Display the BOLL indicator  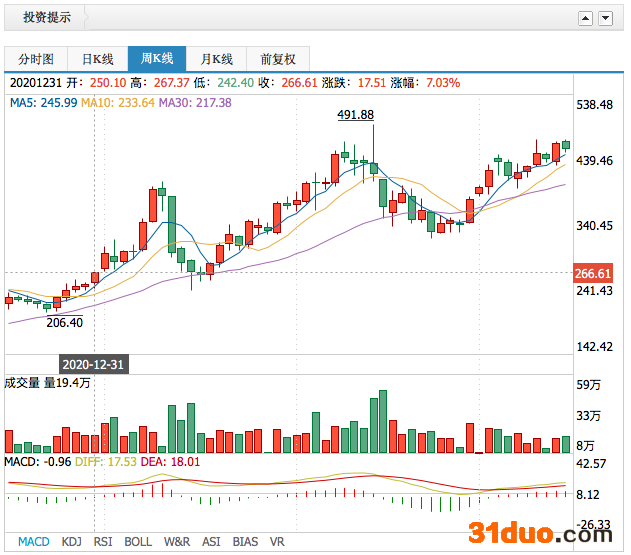pos(138,542)
